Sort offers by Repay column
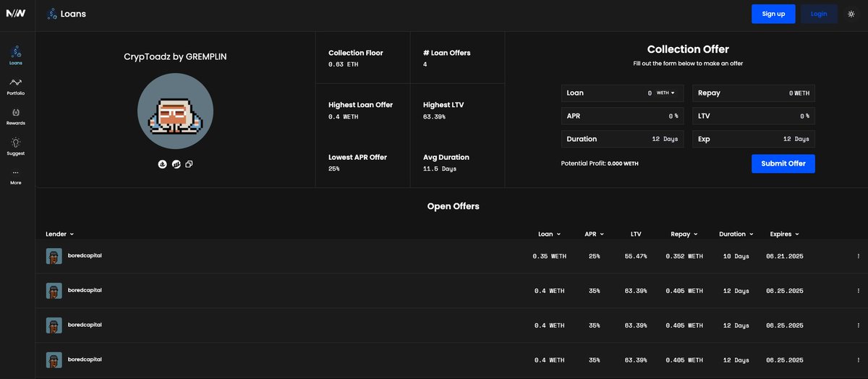This screenshot has height=379, width=868. [x=684, y=234]
